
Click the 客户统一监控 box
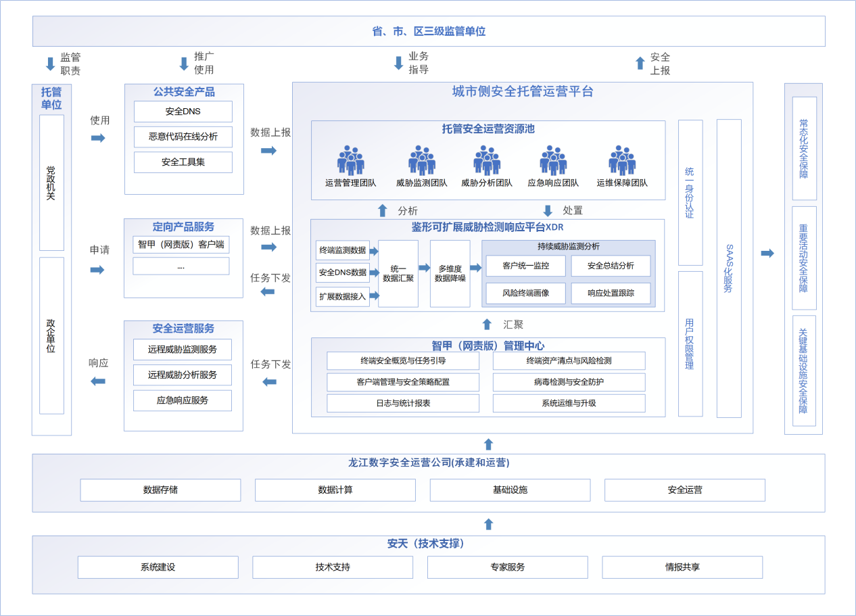[x=525, y=266]
